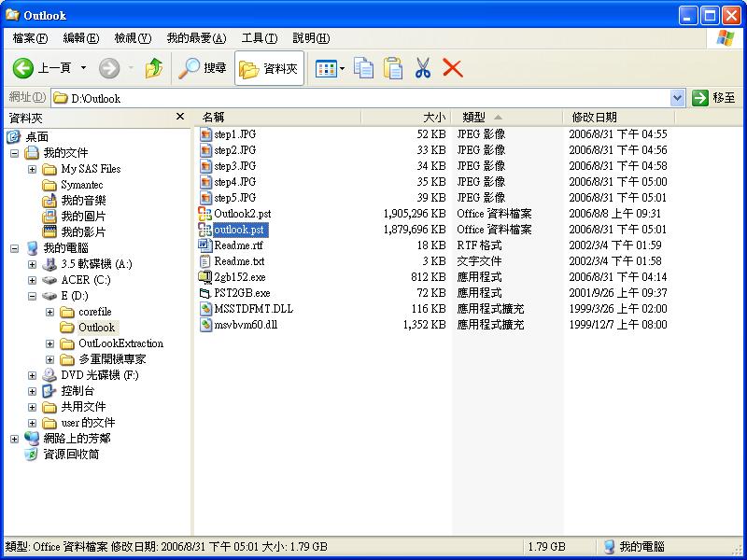Select the PST2GB.exe program icon
This screenshot has width=747, height=560.
(204, 293)
